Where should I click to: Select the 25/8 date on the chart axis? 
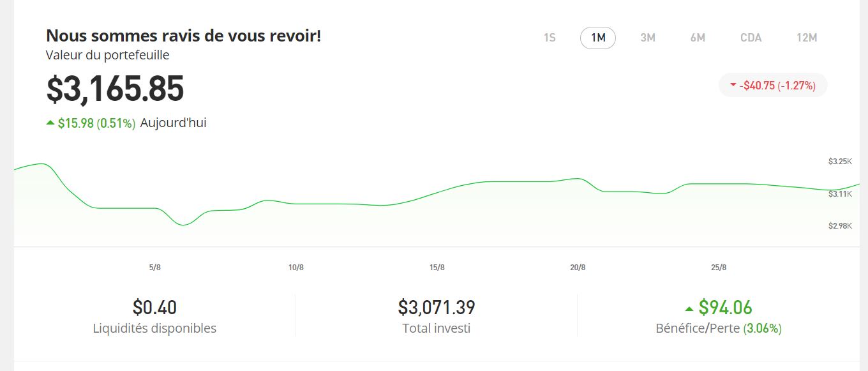719,268
